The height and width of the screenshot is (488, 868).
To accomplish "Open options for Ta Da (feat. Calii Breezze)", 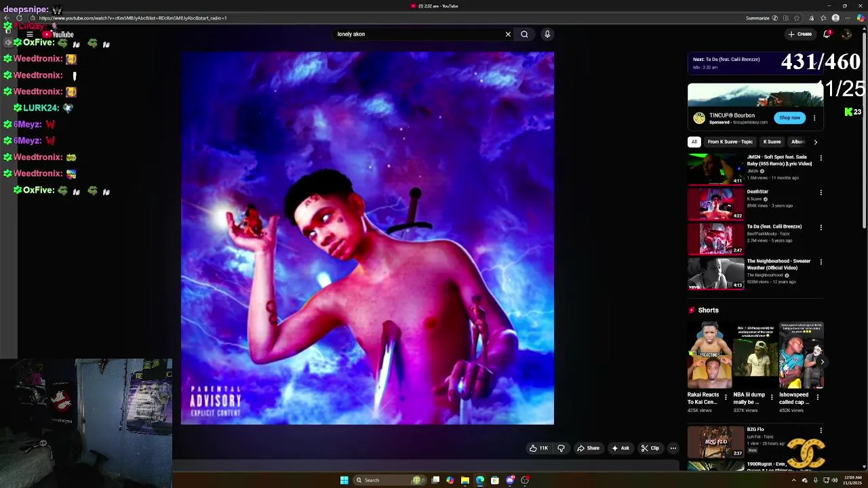I will click(821, 227).
